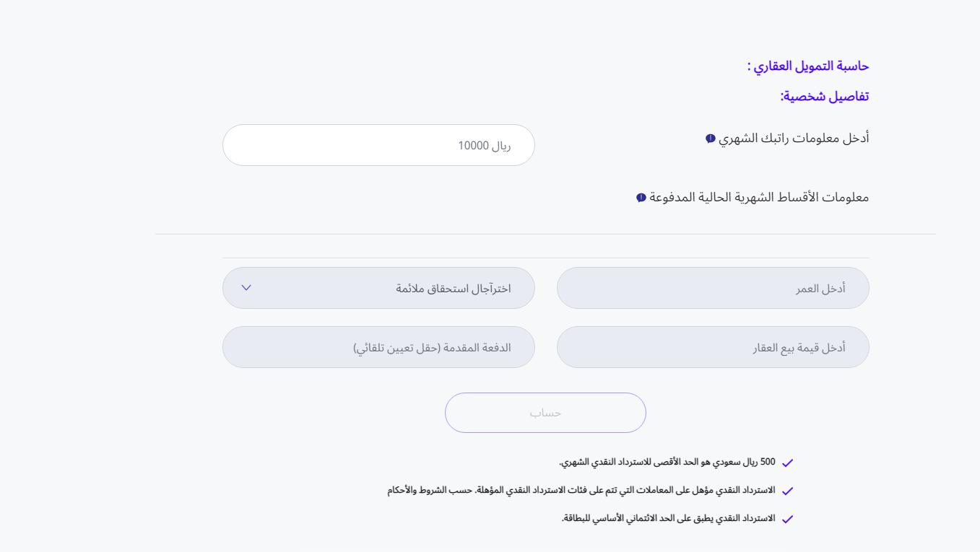The image size is (980, 552).
Task: Click the chevron arrow in maturity dropdown
Action: pos(246,288)
